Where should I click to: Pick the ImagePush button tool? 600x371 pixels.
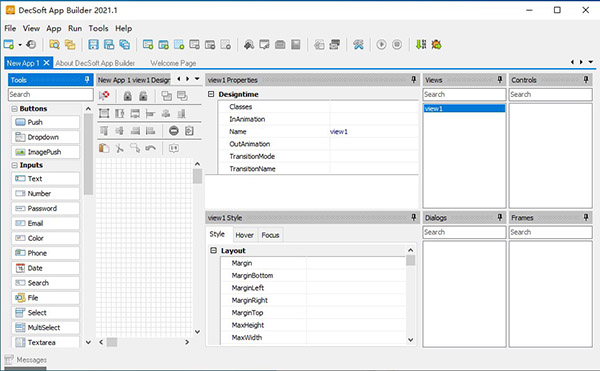(x=46, y=152)
